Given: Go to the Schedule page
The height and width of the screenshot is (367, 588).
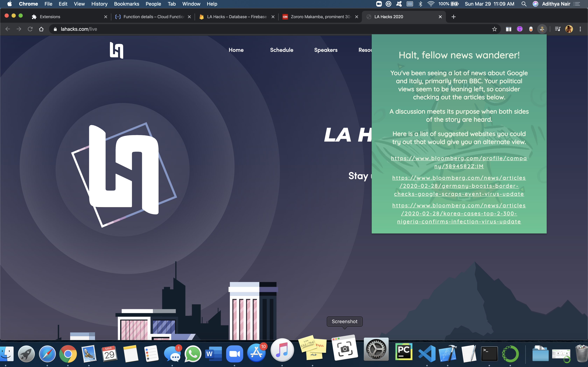Looking at the screenshot, I should (x=281, y=50).
